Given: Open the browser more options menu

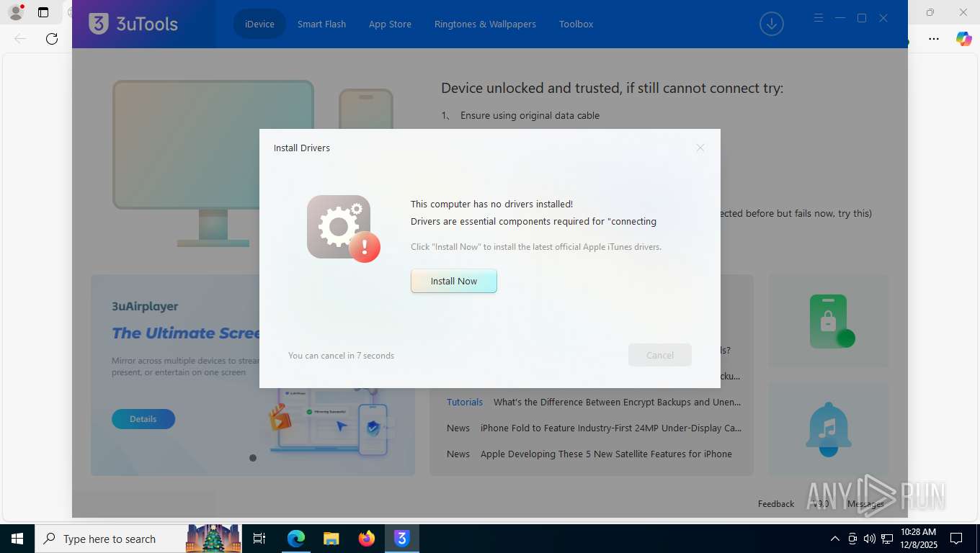Looking at the screenshot, I should point(934,39).
